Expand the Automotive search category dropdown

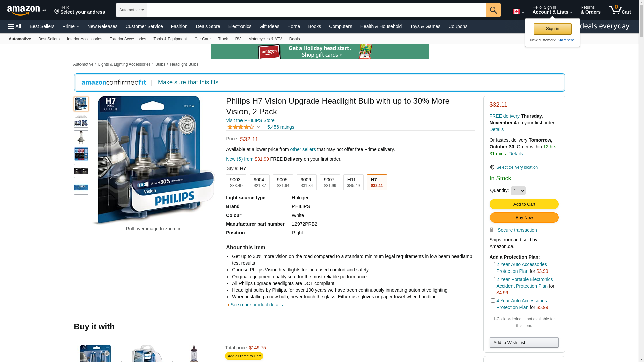131,10
